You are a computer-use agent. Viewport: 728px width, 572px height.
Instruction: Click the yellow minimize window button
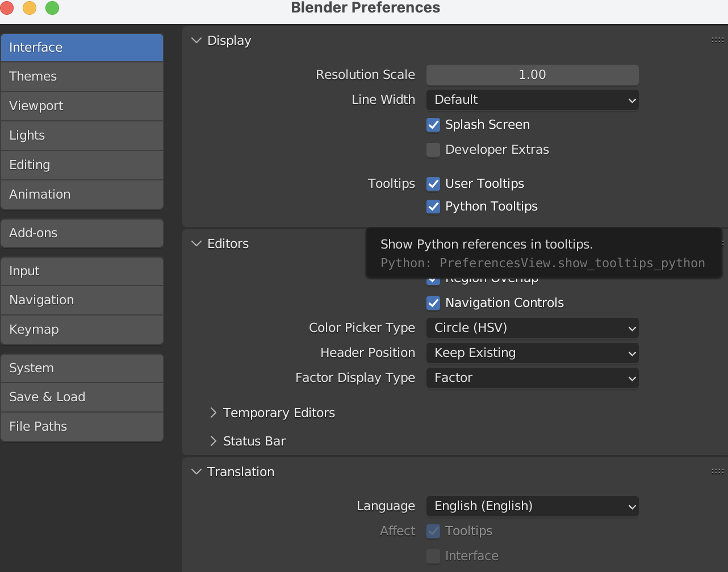(x=30, y=8)
